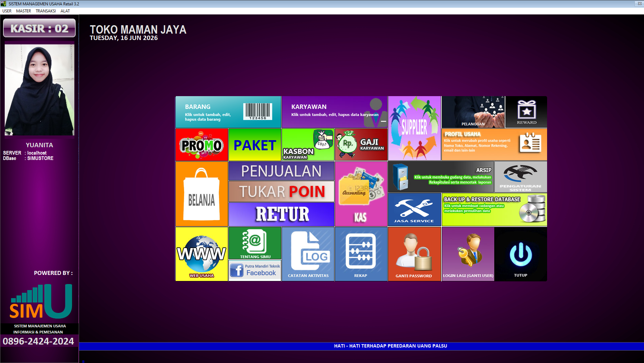Open TENTANG SIMU about tile
Viewport: 644px width, 363px height.
[x=255, y=243]
